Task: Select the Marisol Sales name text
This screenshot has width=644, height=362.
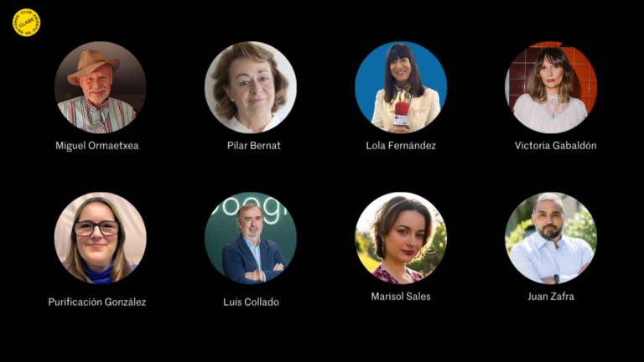Action: [x=401, y=297]
